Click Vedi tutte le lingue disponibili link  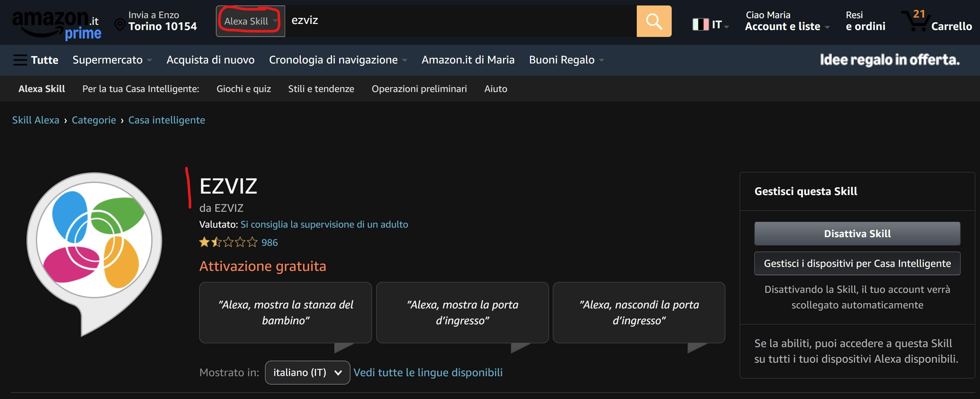coord(428,372)
